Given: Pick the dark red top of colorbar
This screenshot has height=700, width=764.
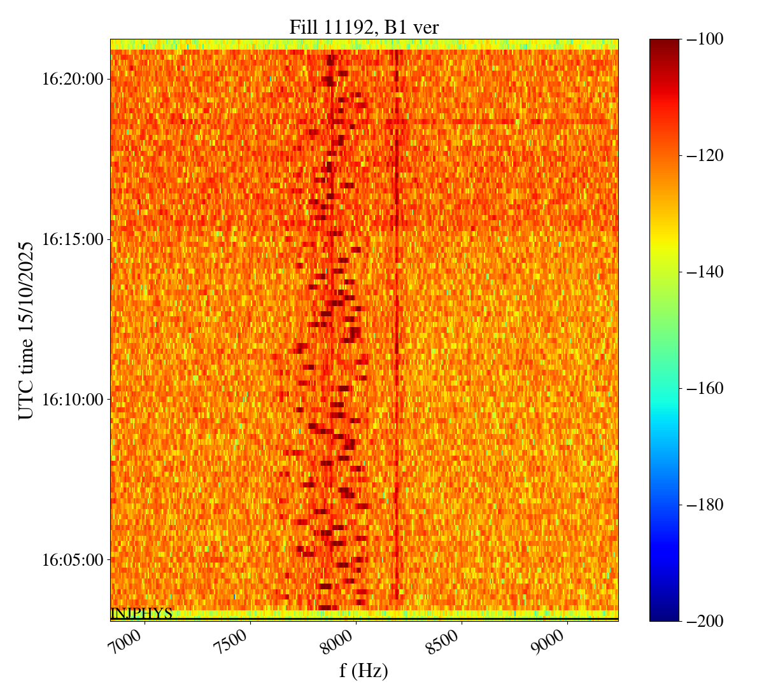Looking at the screenshot, I should 664,43.
